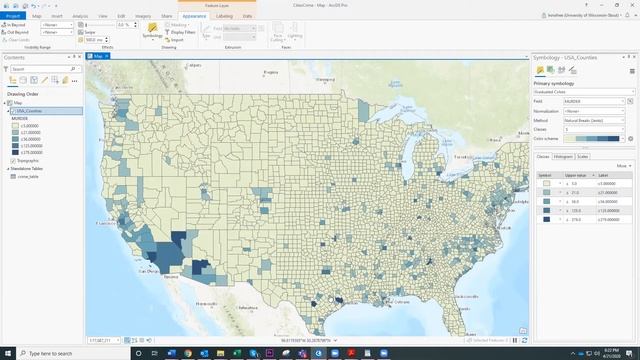Screen dimensions: 640x360
Task: Open the Symbology button in the ribbon
Action: (152, 31)
